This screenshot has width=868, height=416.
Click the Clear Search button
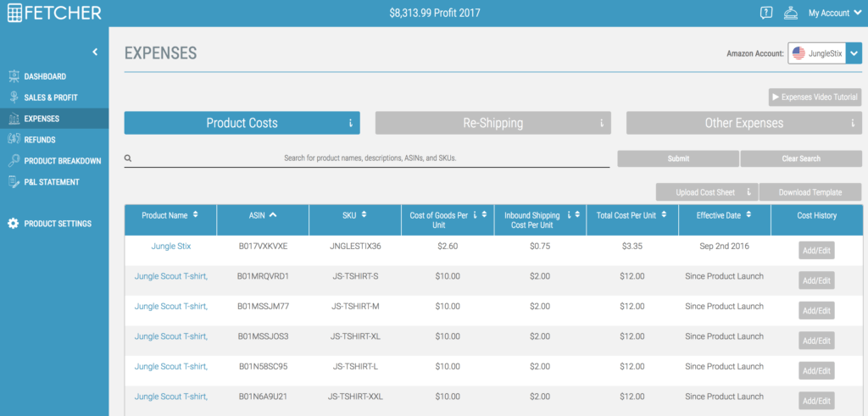(x=801, y=158)
